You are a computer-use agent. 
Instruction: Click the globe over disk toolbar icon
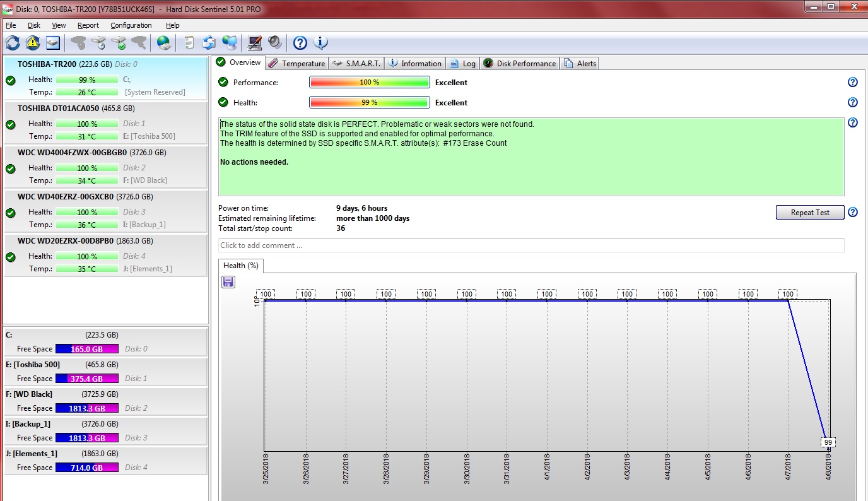[x=164, y=43]
